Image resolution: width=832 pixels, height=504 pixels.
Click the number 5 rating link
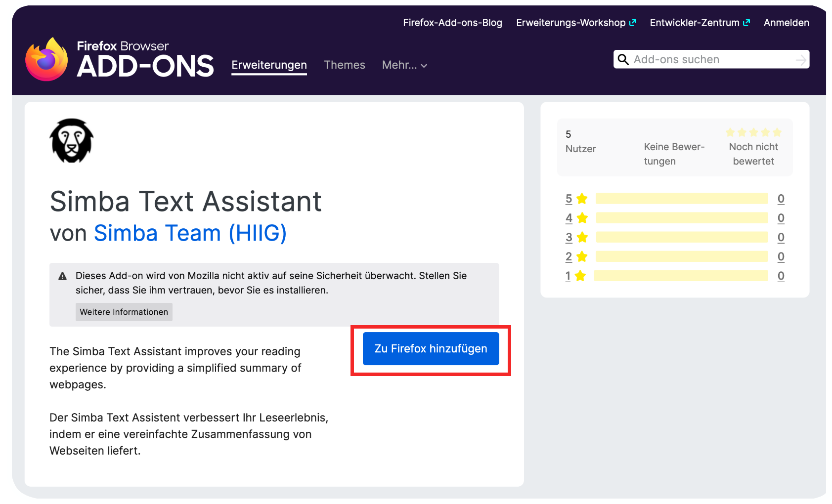569,199
